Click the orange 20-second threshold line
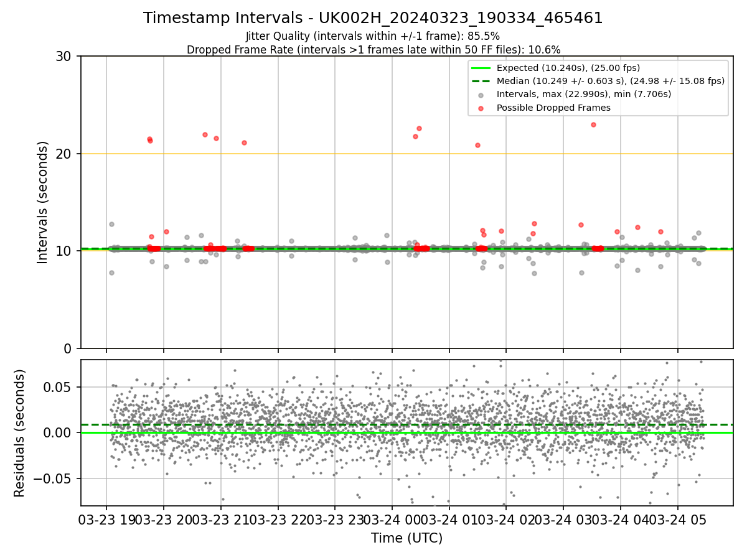The width and height of the screenshot is (747, 560). [x=406, y=154]
